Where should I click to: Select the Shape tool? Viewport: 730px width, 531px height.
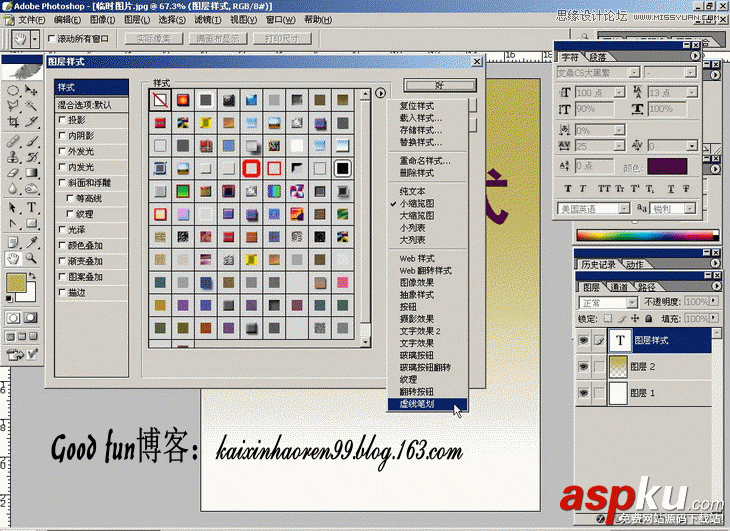tap(31, 224)
